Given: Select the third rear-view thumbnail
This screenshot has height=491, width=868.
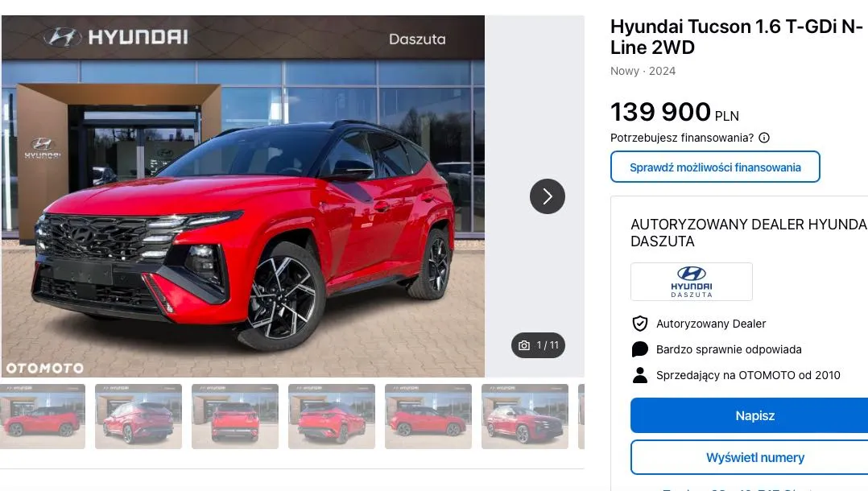Looking at the screenshot, I should [235, 416].
